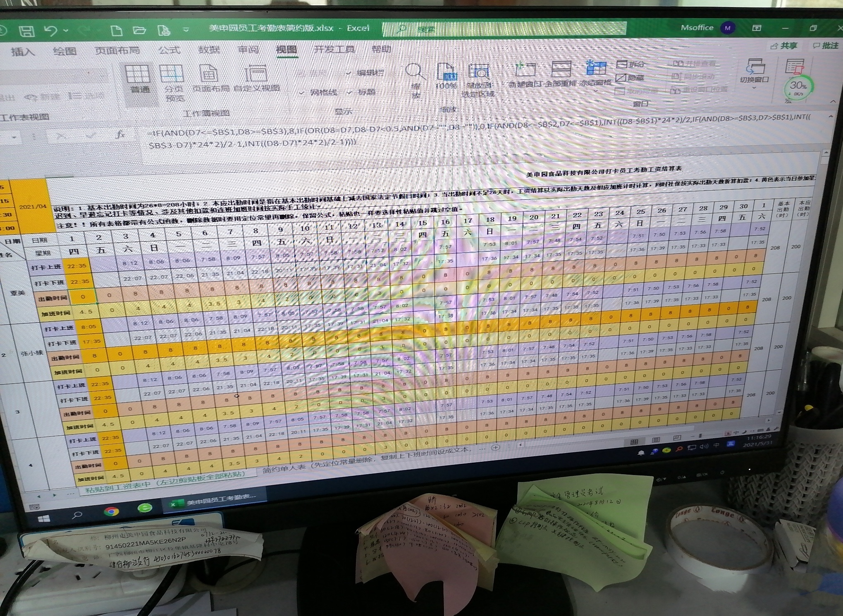Click status bar Normal view icon

[634, 442]
